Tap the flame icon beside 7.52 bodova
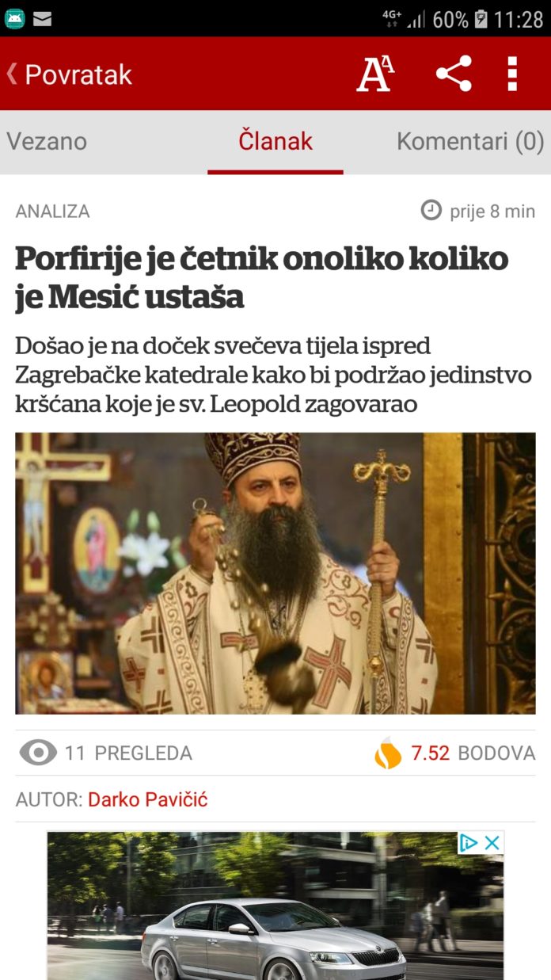This screenshot has height=980, width=551. click(x=388, y=753)
